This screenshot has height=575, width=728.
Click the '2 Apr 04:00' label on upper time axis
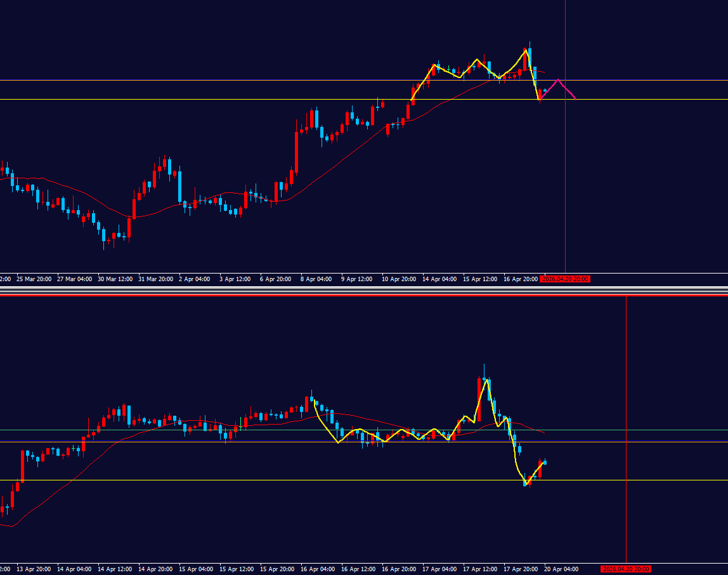(x=195, y=279)
